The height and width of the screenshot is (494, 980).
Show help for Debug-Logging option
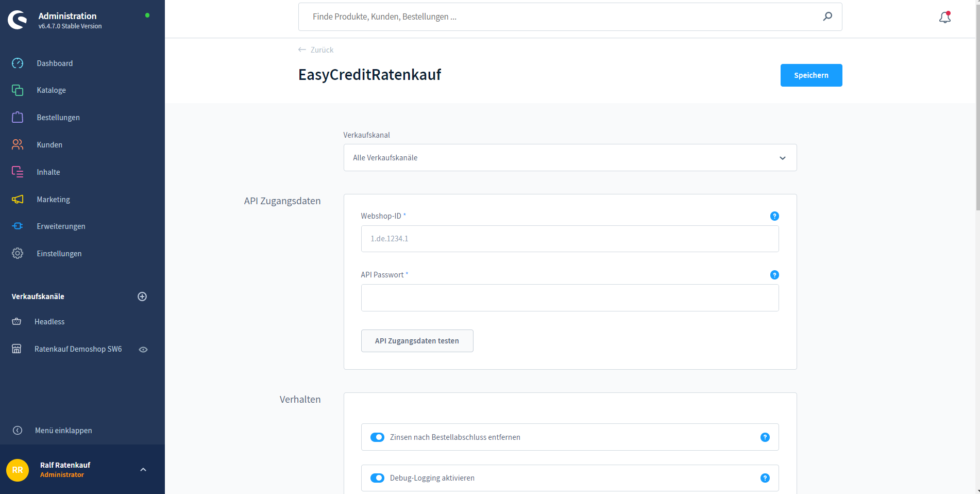tap(765, 478)
